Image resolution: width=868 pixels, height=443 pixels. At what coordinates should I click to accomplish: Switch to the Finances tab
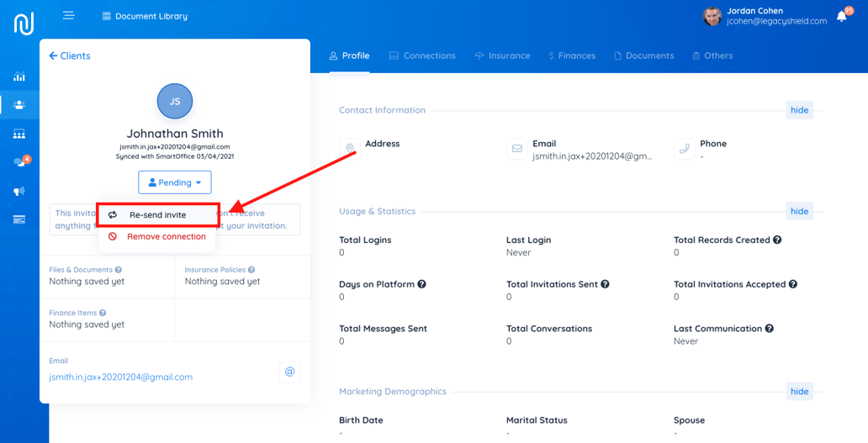[572, 55]
